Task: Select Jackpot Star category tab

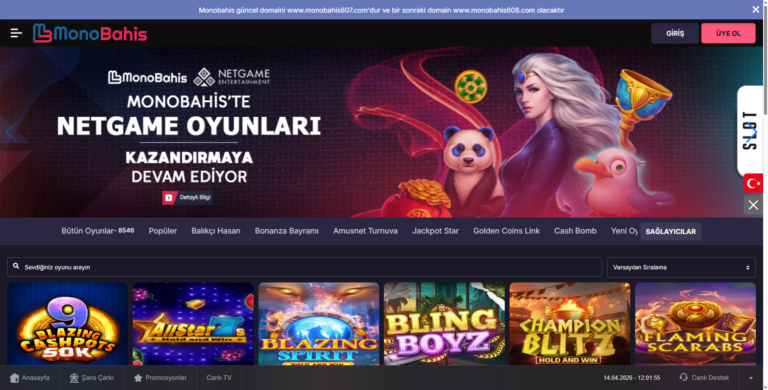Action: coord(435,231)
